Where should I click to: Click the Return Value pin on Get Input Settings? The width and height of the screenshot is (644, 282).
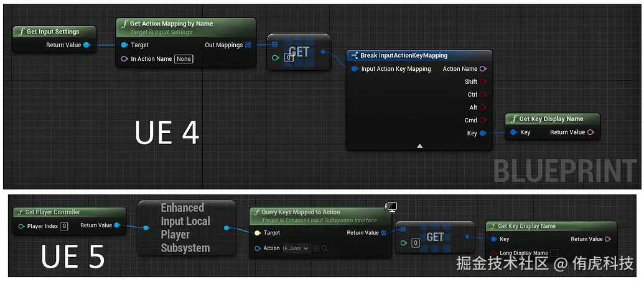point(86,45)
